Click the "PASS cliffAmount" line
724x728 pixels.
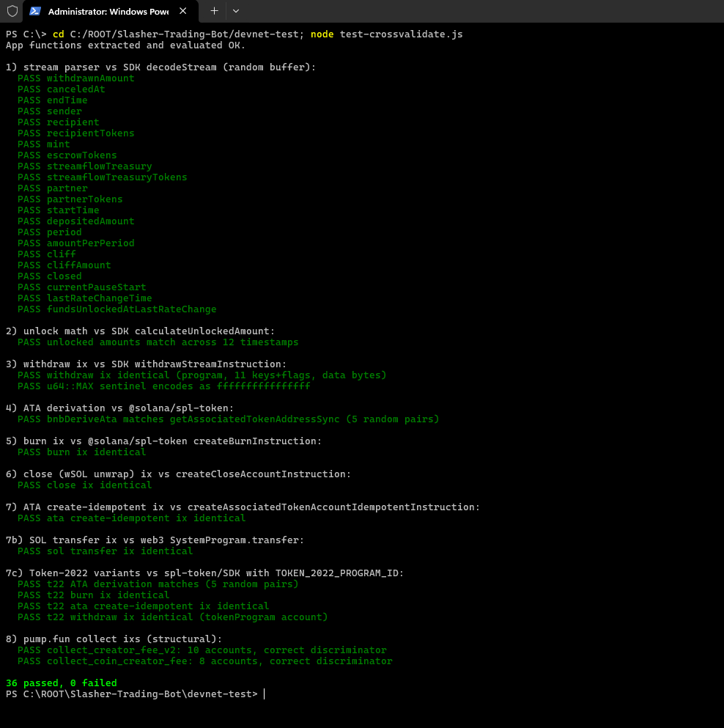[x=64, y=265]
